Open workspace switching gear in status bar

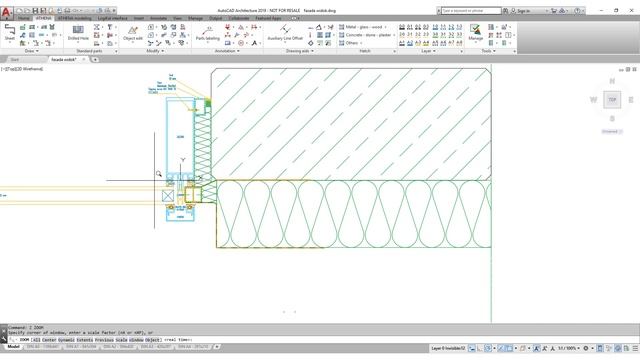pos(586,348)
